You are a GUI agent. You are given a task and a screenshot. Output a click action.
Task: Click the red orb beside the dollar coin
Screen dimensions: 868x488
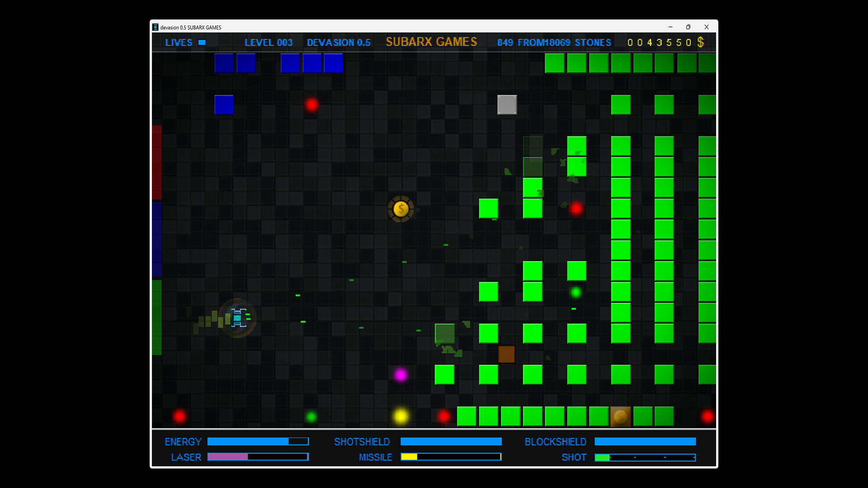[576, 209]
